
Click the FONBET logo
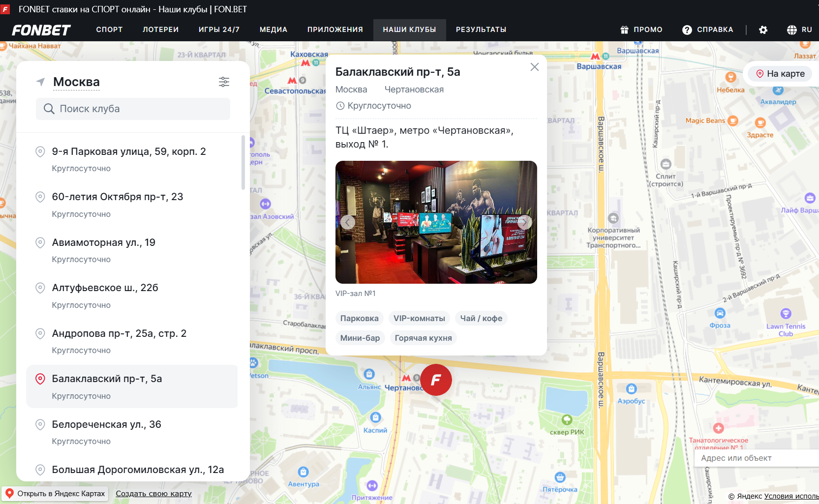[x=41, y=30]
